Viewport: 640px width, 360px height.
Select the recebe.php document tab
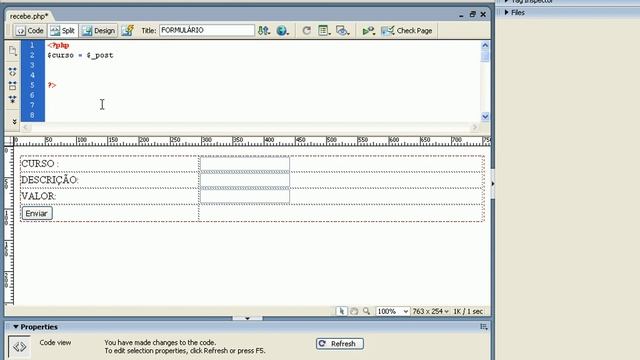pyautogui.click(x=29, y=16)
